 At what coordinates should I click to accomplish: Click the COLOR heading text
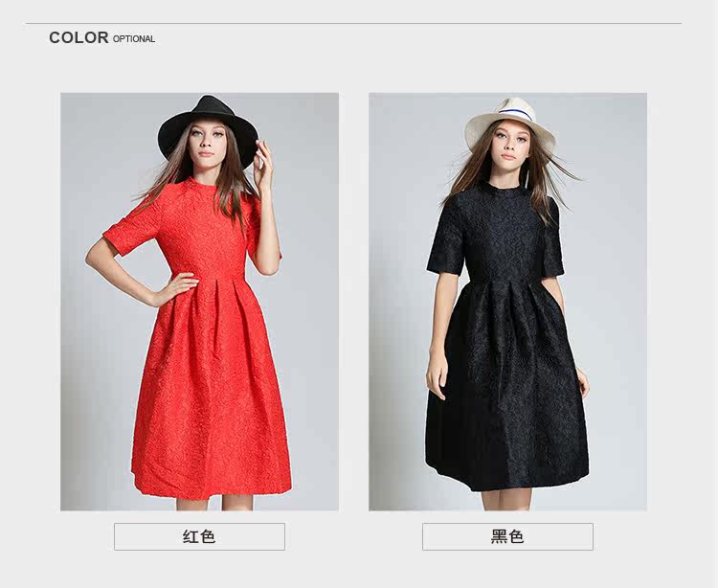[x=79, y=37]
